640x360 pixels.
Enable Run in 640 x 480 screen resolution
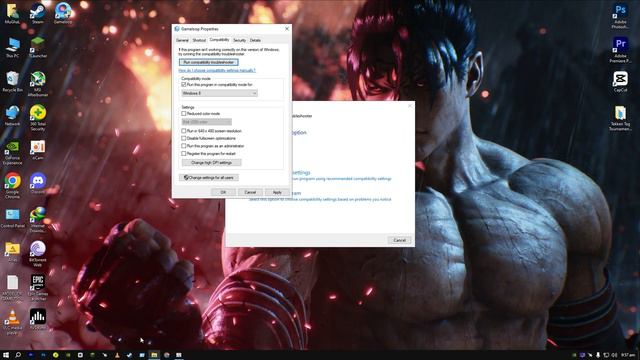point(184,131)
